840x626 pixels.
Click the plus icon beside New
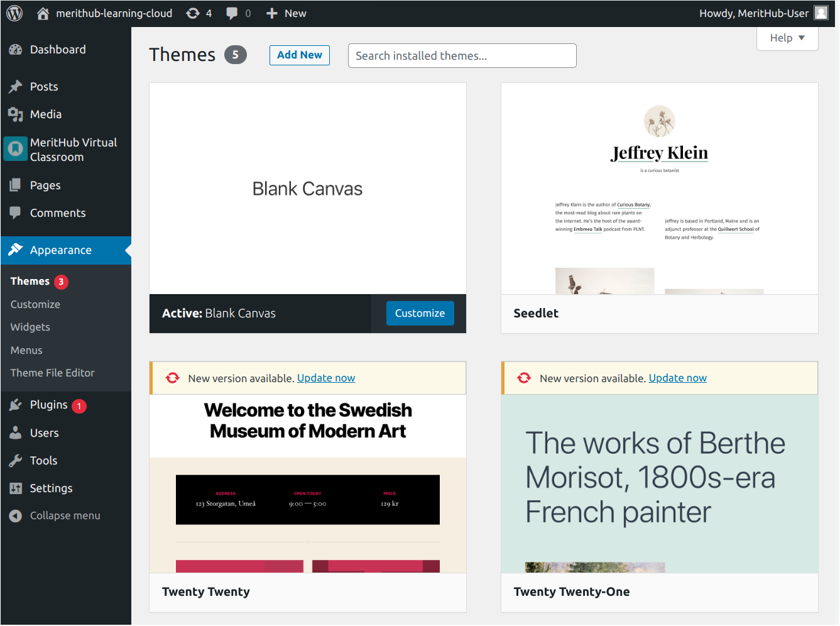coord(271,13)
